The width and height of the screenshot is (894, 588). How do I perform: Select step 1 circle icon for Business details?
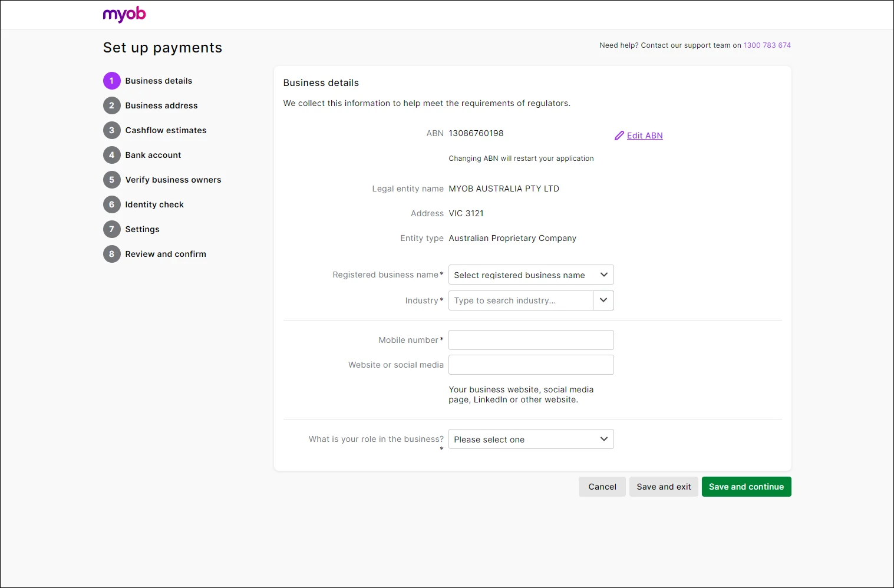(x=112, y=81)
